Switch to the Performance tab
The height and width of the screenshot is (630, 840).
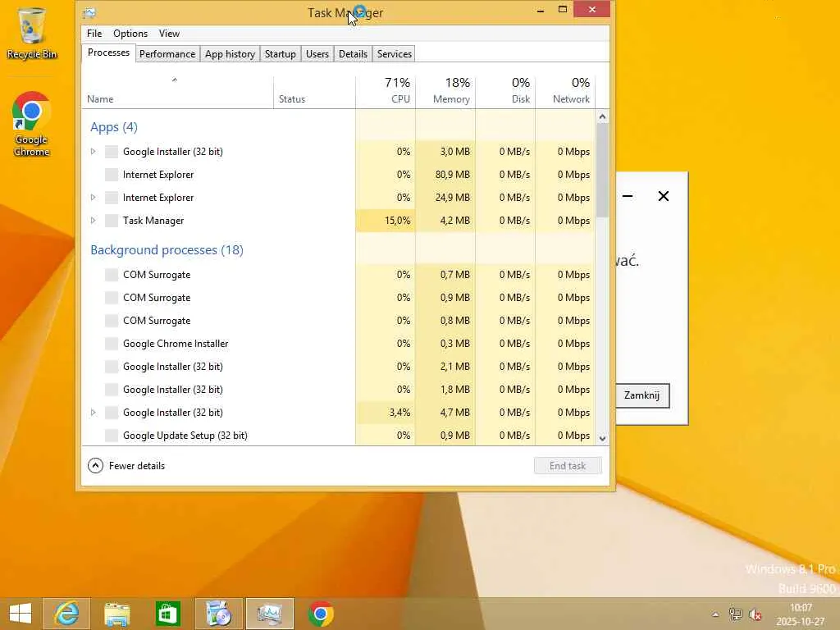click(x=167, y=54)
